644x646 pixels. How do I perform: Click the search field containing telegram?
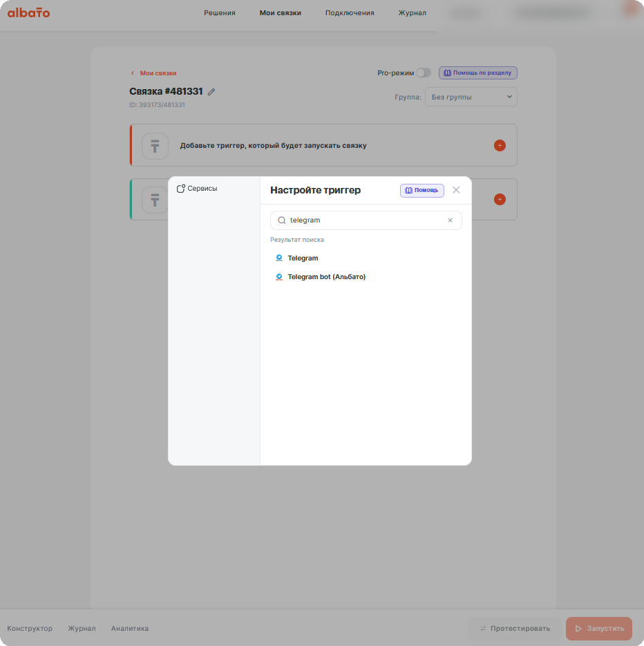coord(366,220)
